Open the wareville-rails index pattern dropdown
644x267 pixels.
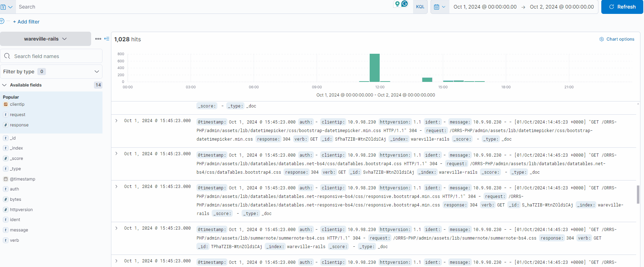46,39
